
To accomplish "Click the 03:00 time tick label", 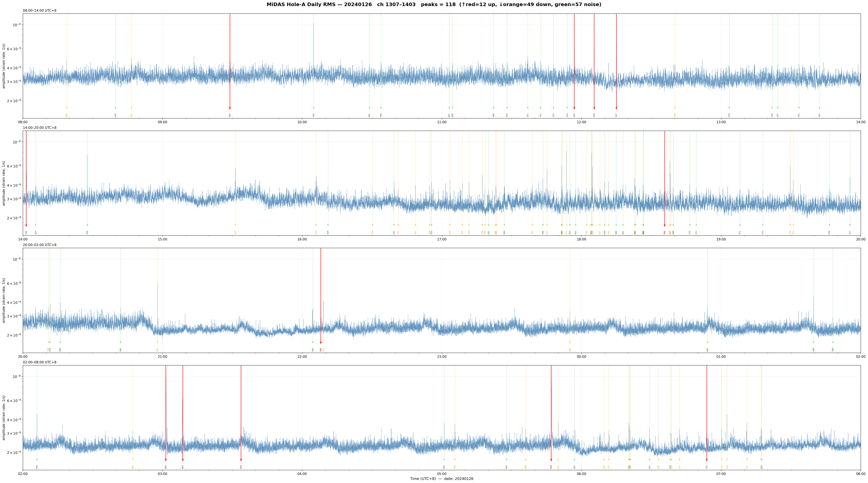I will (162, 474).
